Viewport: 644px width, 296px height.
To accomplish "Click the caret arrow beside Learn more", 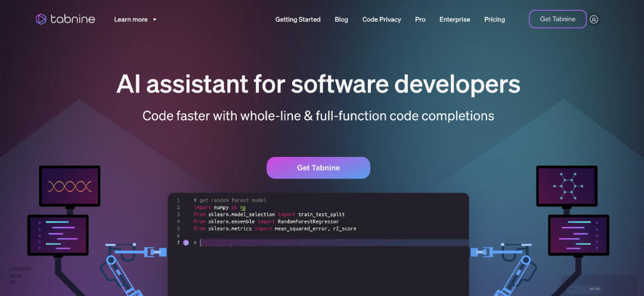I will coord(154,20).
